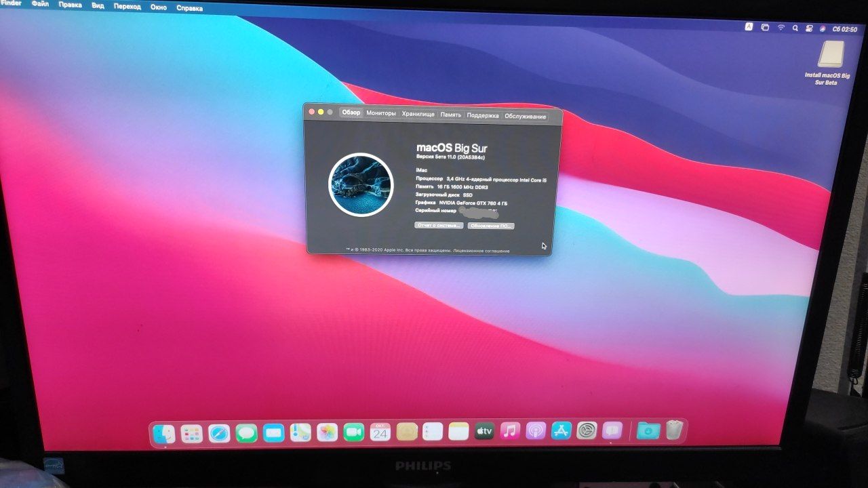This screenshot has width=868, height=488.
Task: Open the Finder menu
Action: (11, 4)
